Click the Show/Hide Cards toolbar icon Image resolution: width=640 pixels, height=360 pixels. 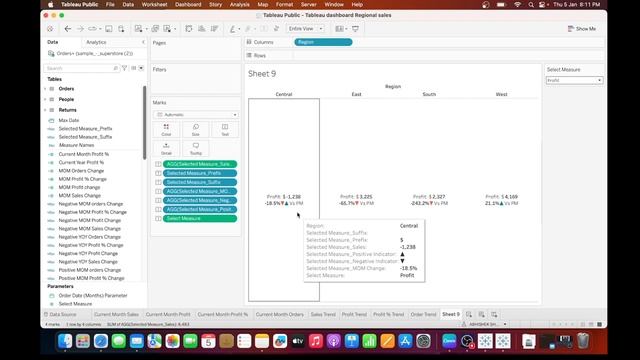coord(339,29)
